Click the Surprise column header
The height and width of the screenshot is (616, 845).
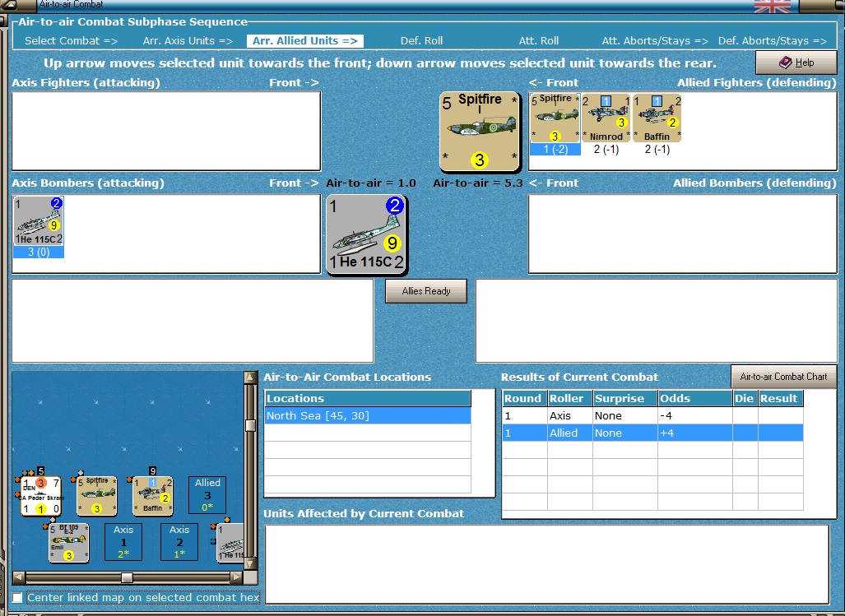tap(624, 398)
